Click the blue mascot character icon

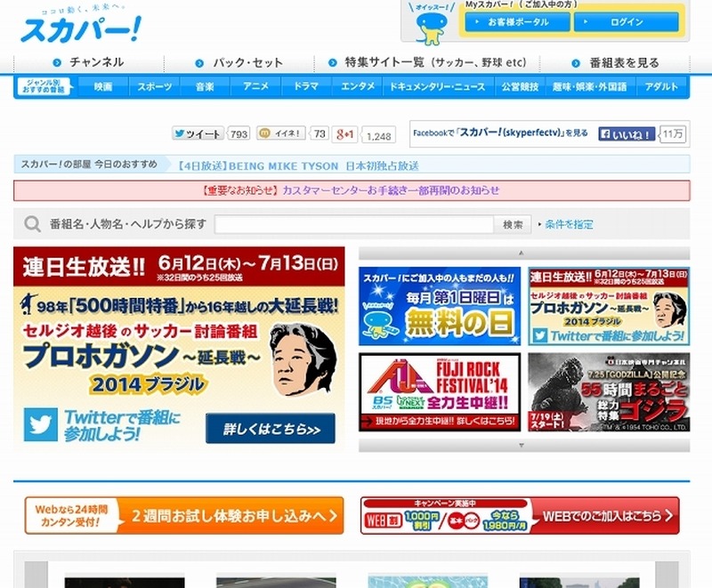coord(430,26)
